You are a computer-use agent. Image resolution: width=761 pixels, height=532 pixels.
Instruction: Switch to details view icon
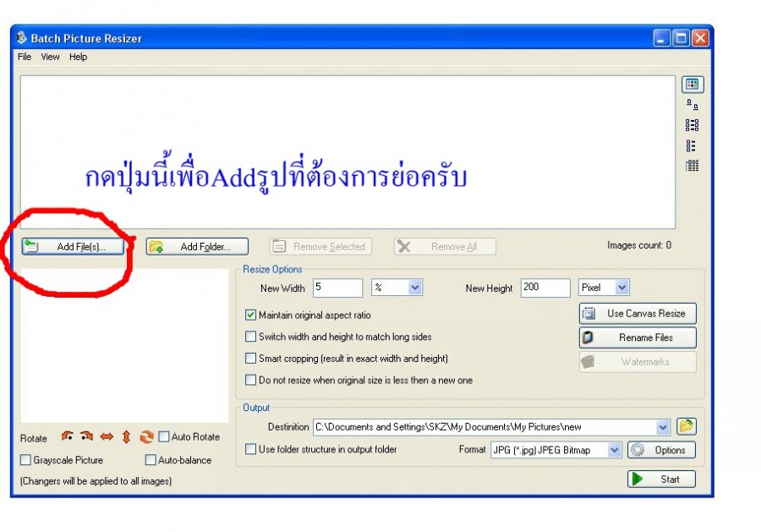click(x=693, y=166)
